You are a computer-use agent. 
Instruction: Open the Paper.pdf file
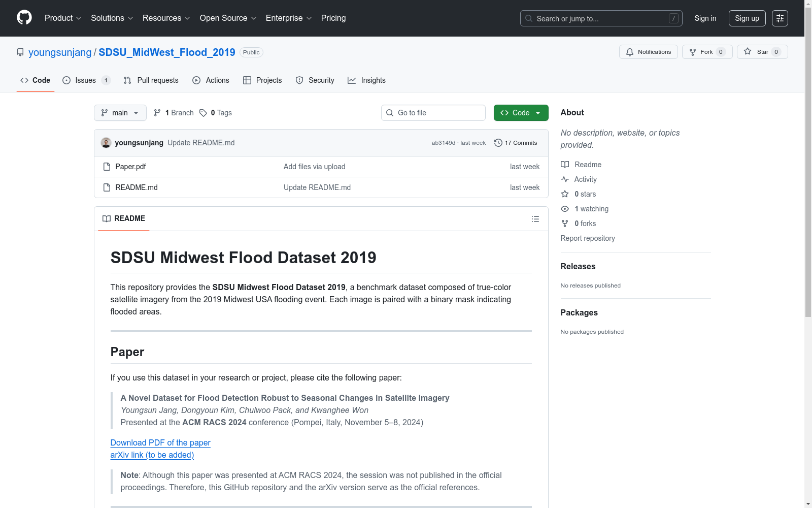[x=130, y=167]
